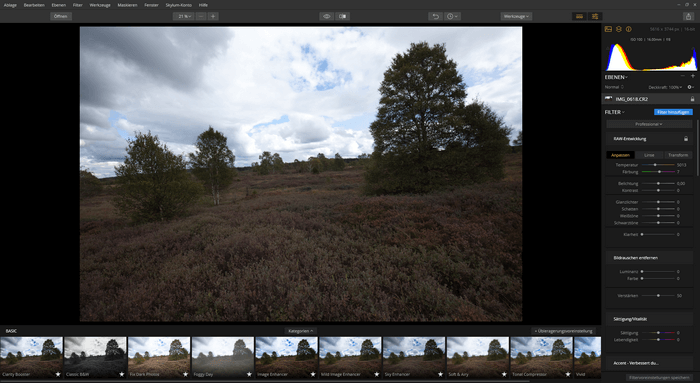Apply the Sky Enhancer preset thumbnail
This screenshot has width=700, height=383.
click(x=414, y=358)
